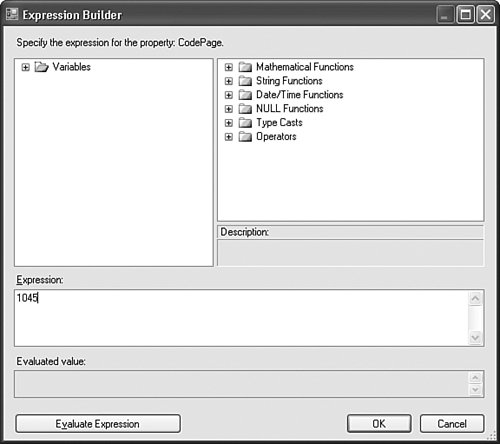
Task: Click the Type Casts folder icon
Action: point(245,123)
